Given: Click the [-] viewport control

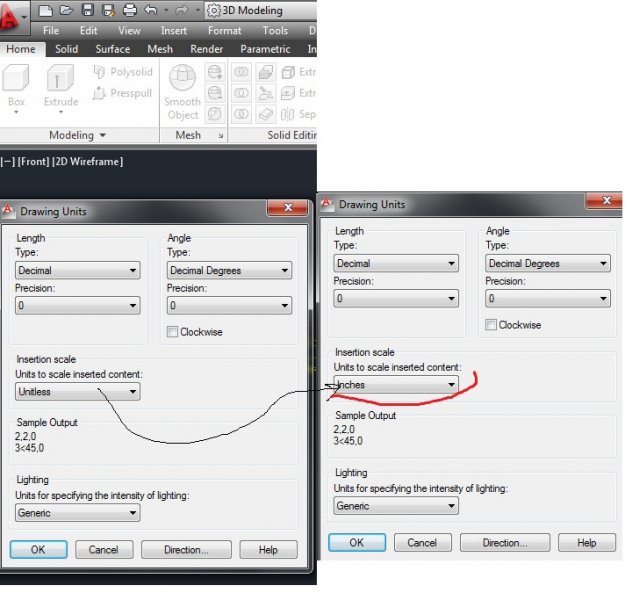Looking at the screenshot, I should [x=7, y=161].
